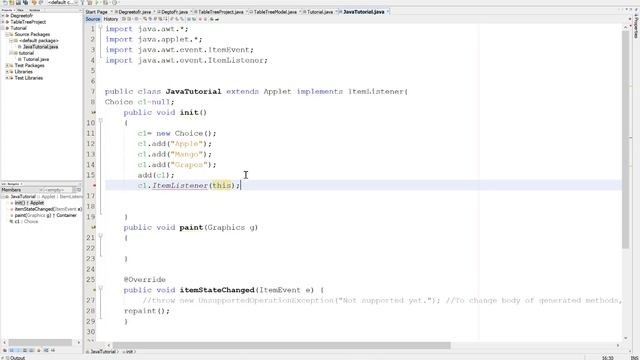Close the JavaTutorial.java editor tab
This screenshot has height=360, width=640.
pyautogui.click(x=388, y=12)
